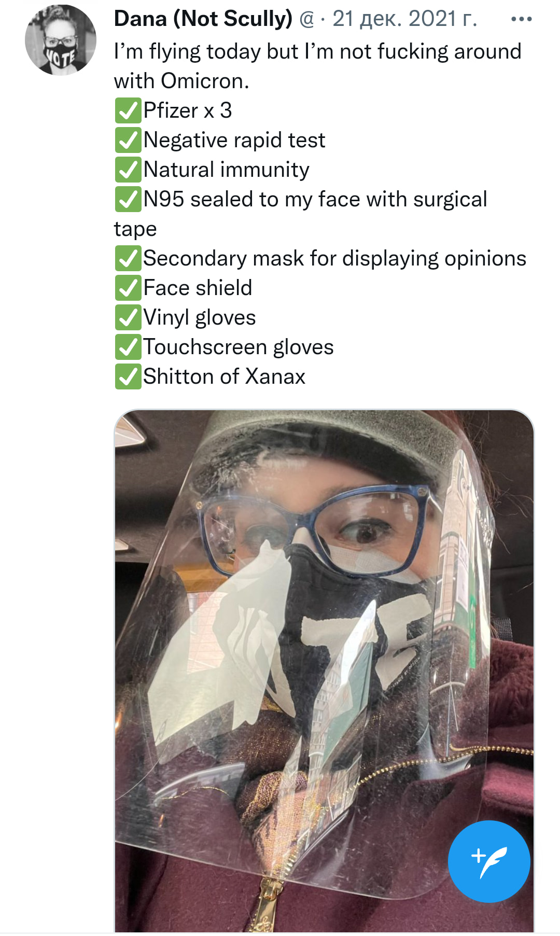The width and height of the screenshot is (560, 936).
Task: Click the "Shitton of Xanax" text
Action: click(225, 376)
